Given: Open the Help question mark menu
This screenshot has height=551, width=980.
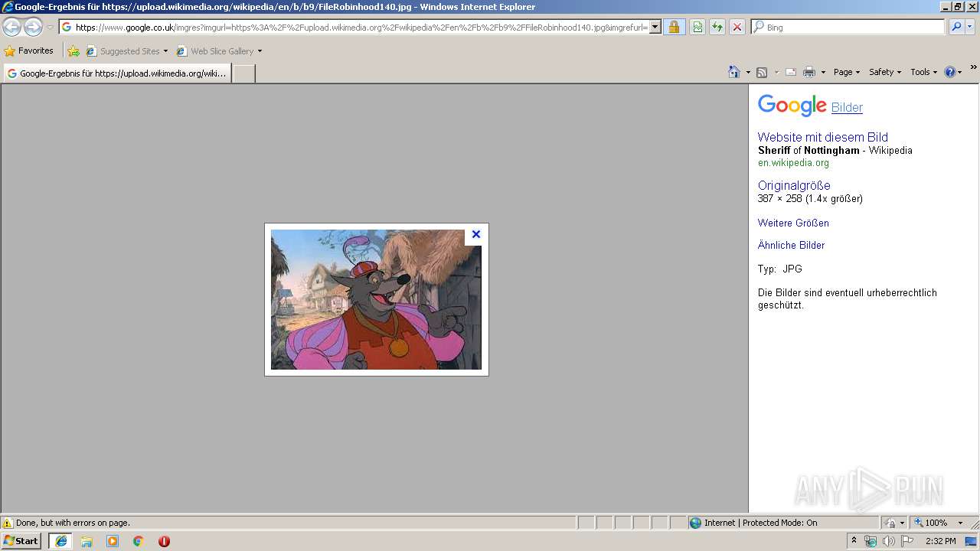Looking at the screenshot, I should click(953, 72).
